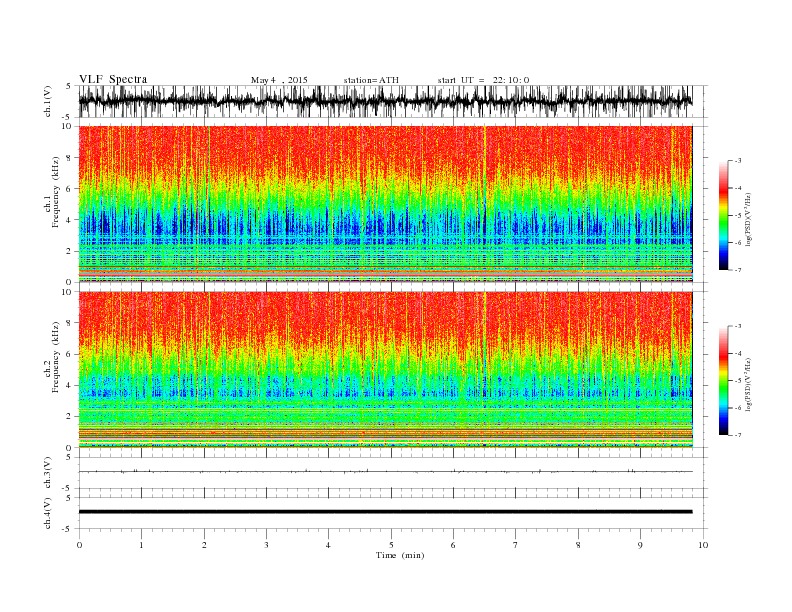Click the 'station=ATH' label
The image size is (792, 612).
(371, 80)
